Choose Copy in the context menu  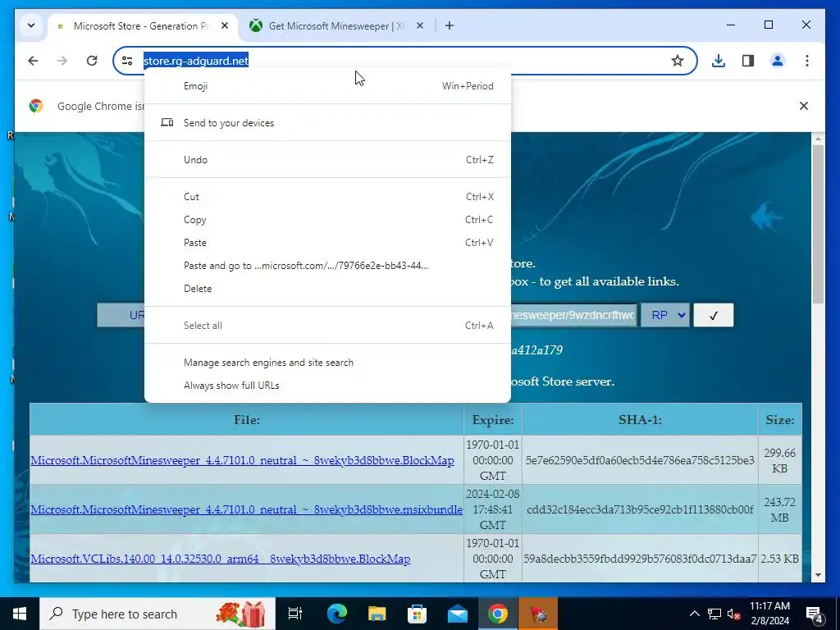[327, 220]
